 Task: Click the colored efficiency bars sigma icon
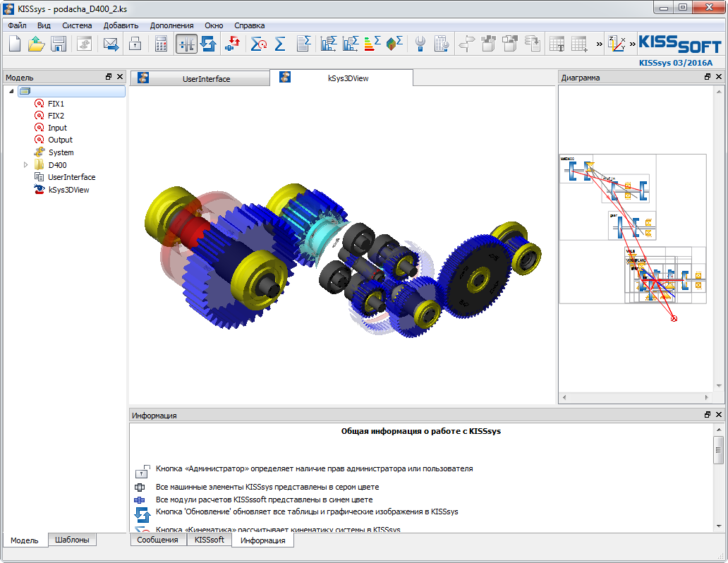372,44
